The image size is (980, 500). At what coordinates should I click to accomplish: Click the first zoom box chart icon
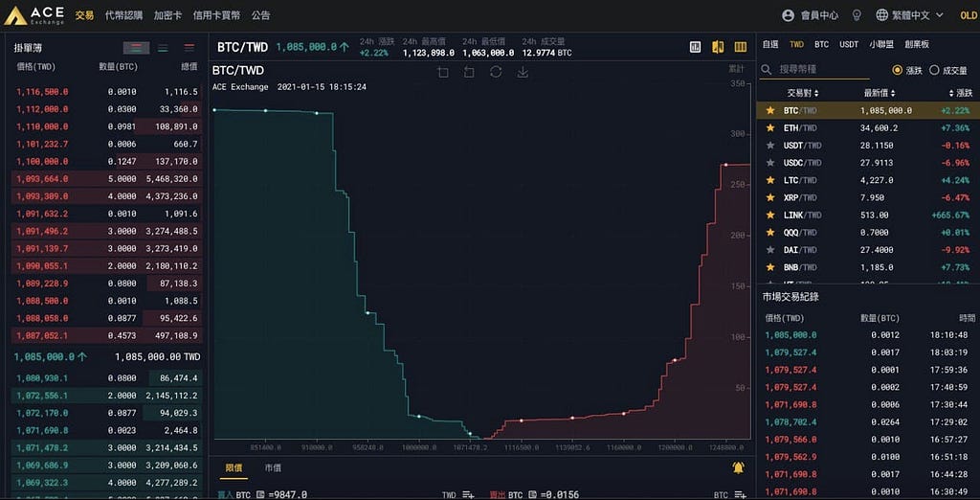[x=443, y=72]
